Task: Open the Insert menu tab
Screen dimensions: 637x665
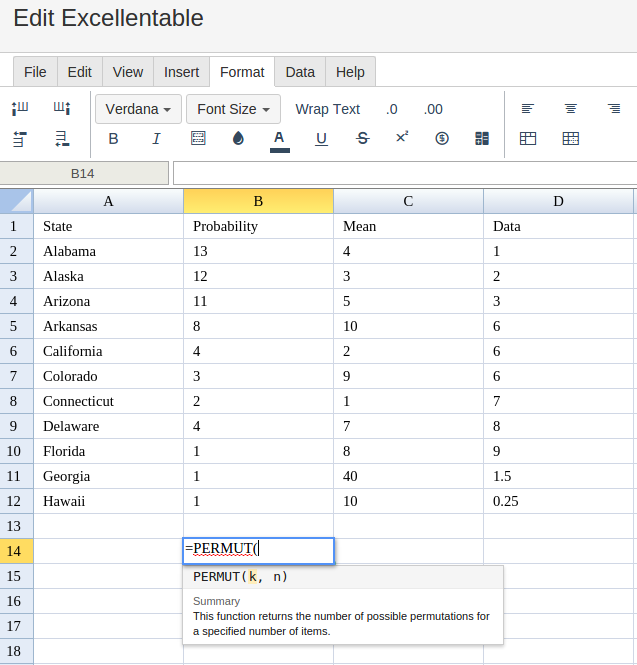Action: point(181,72)
